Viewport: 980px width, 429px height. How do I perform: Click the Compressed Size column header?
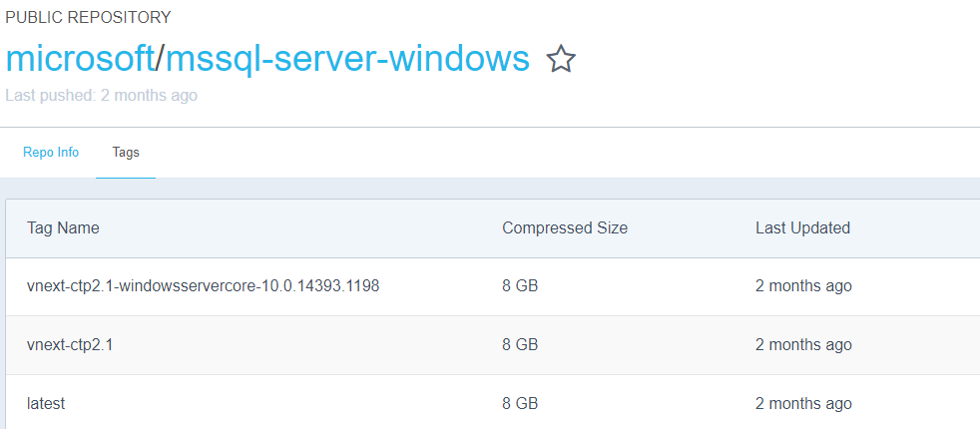(564, 227)
